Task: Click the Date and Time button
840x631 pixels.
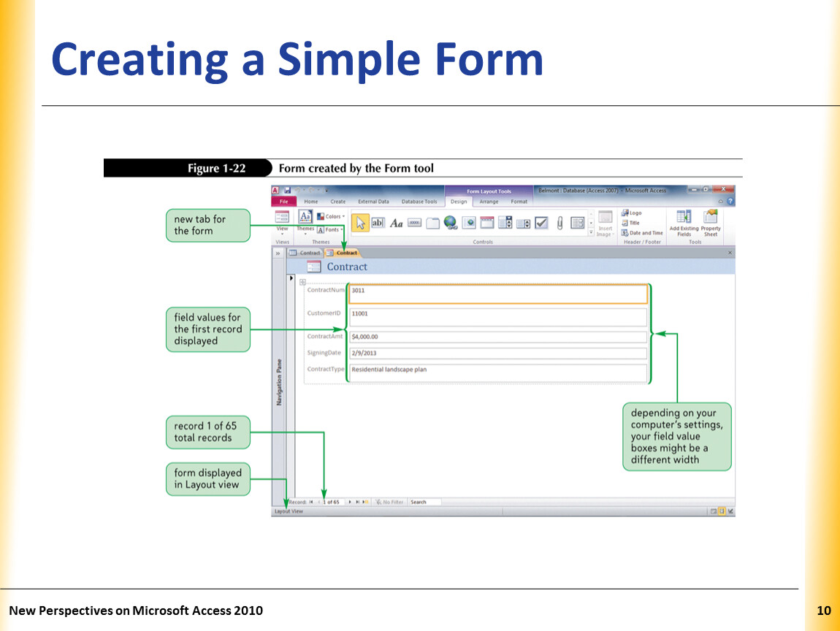Action: [642, 233]
